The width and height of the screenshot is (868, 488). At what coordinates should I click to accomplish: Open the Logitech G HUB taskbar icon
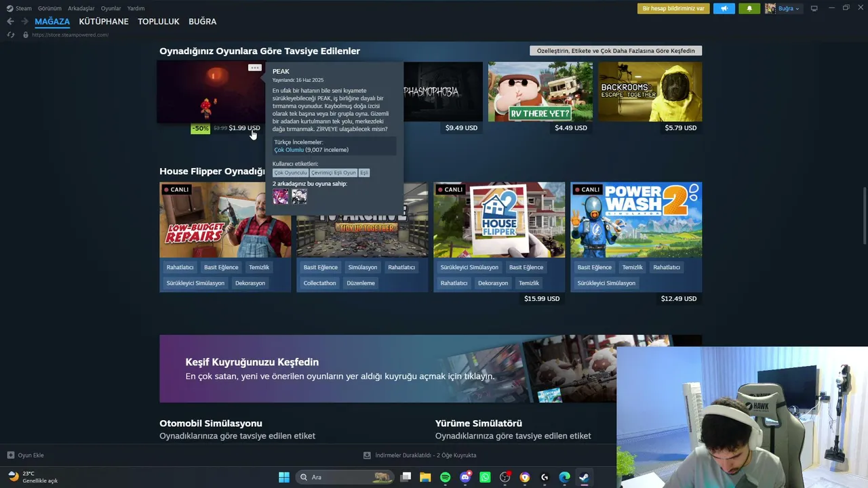(x=545, y=477)
